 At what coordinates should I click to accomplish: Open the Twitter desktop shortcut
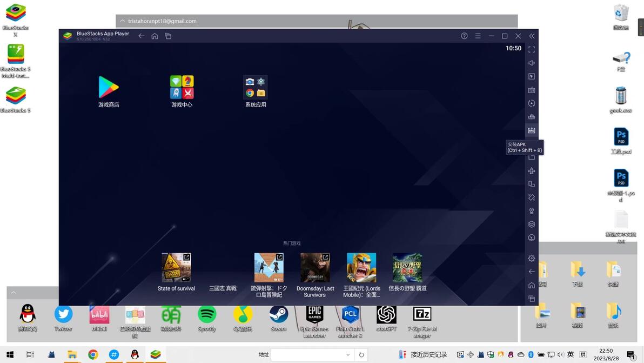(63, 318)
